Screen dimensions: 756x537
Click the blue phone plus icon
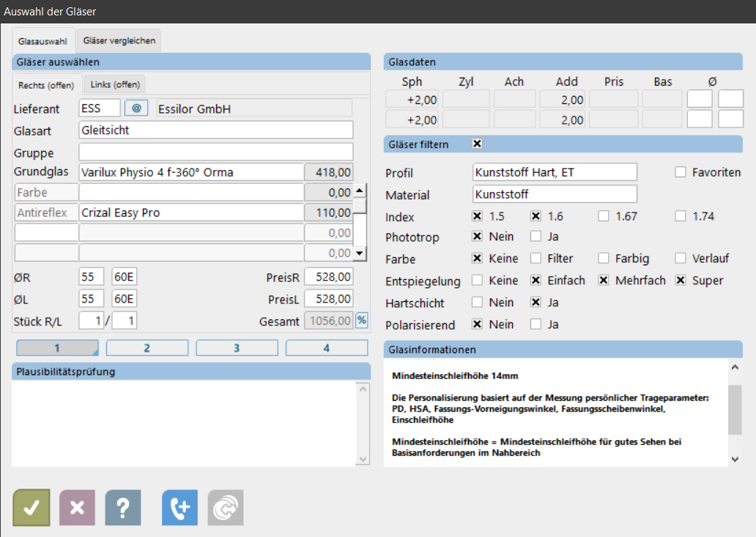point(179,508)
